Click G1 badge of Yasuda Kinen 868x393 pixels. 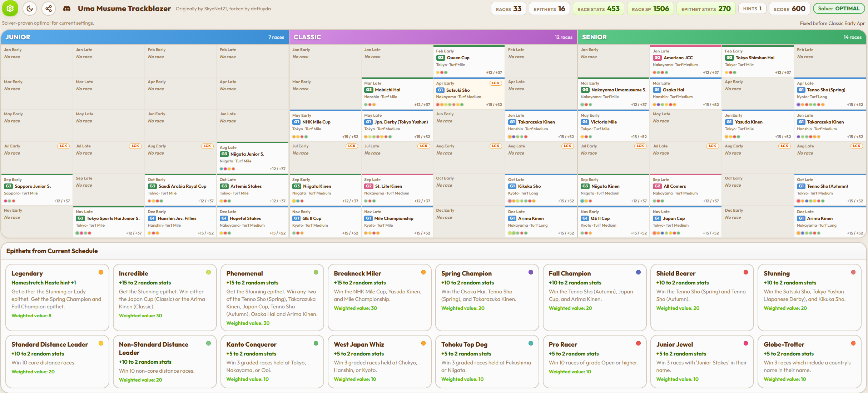[x=729, y=122]
